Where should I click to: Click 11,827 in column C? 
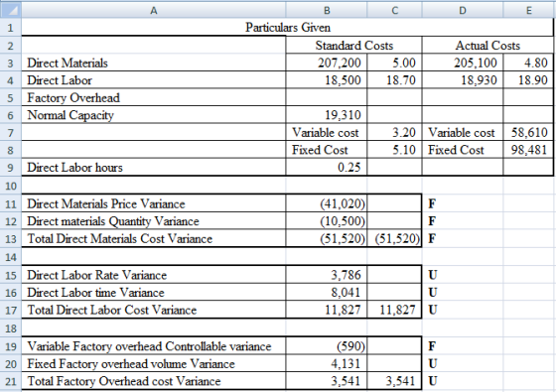[x=395, y=310]
